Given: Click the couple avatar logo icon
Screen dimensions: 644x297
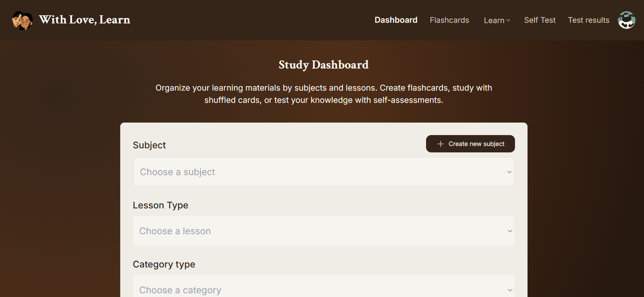Looking at the screenshot, I should point(22,20).
